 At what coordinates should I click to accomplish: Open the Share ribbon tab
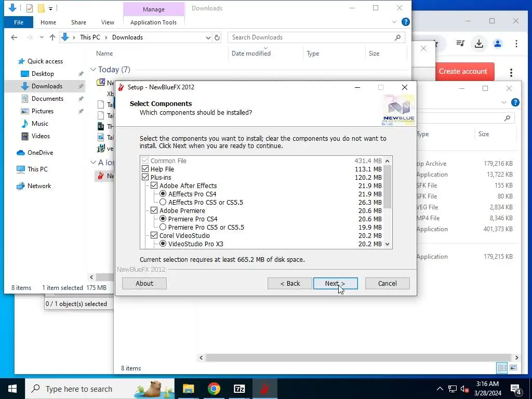tap(78, 22)
